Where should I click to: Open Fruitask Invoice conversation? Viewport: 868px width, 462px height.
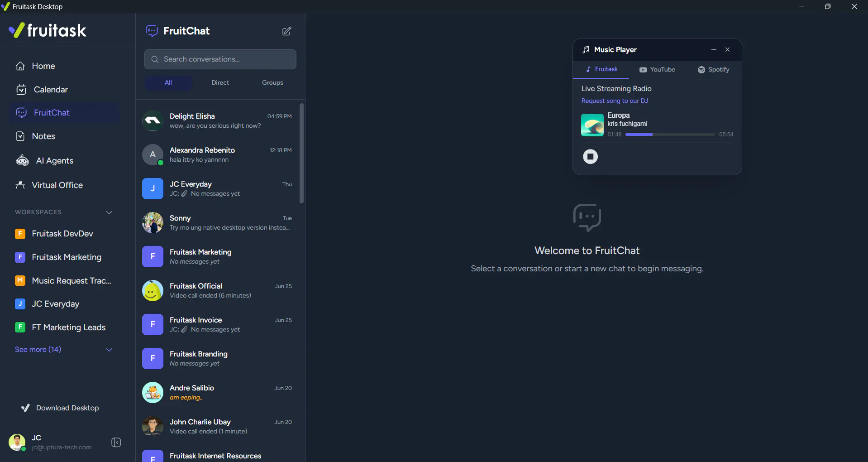pyautogui.click(x=217, y=325)
